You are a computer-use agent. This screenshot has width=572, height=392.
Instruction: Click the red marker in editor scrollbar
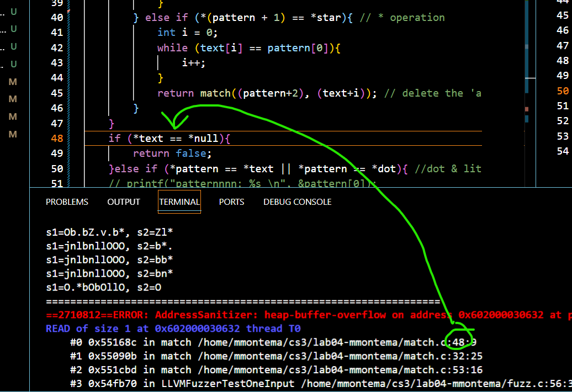(x=527, y=109)
